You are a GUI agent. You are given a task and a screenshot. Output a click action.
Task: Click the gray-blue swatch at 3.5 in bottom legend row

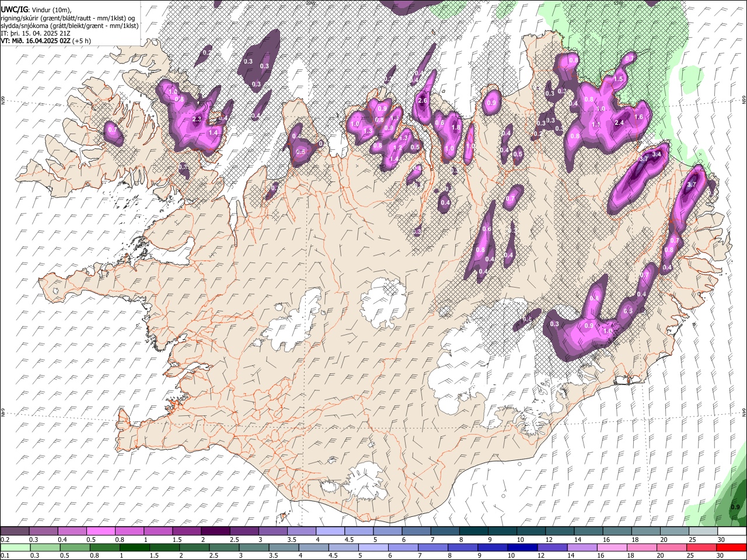coord(284,547)
